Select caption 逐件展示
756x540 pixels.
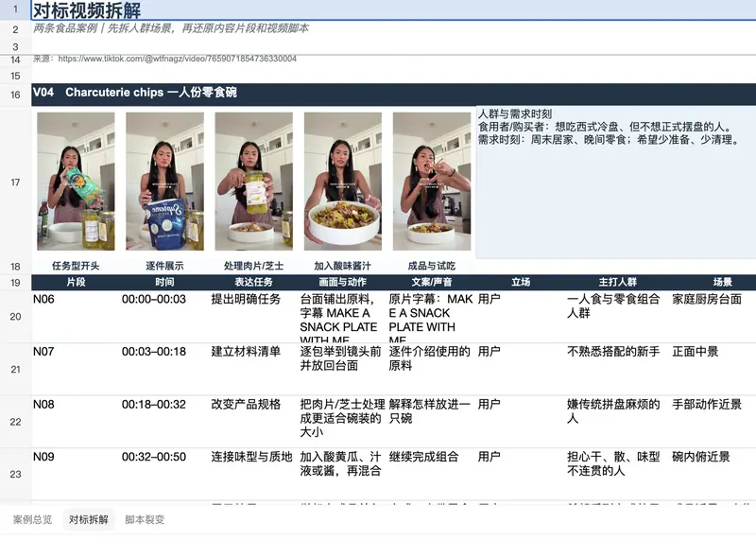pyautogui.click(x=164, y=266)
